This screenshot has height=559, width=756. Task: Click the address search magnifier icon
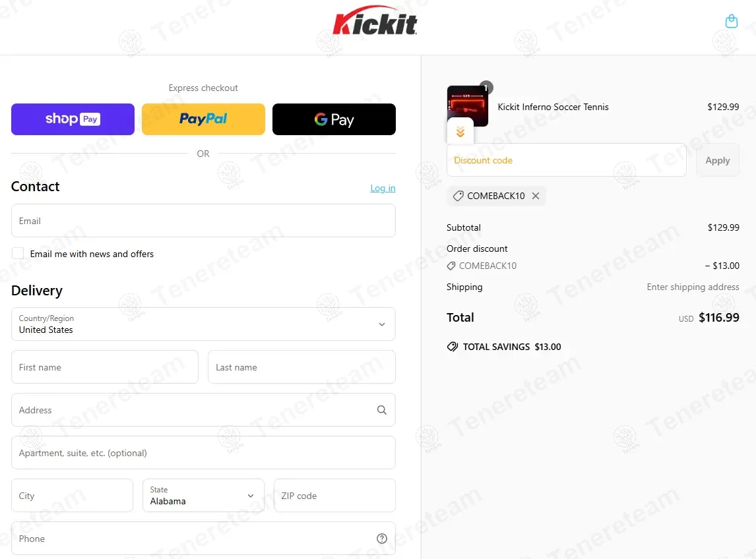(x=381, y=409)
